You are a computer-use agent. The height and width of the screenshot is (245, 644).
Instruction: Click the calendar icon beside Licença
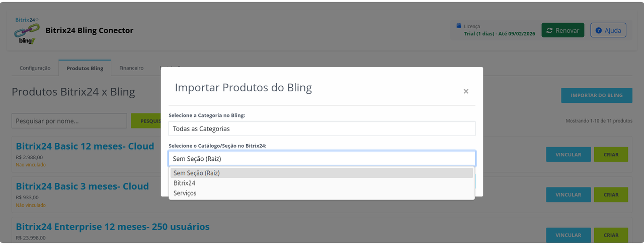point(459,26)
